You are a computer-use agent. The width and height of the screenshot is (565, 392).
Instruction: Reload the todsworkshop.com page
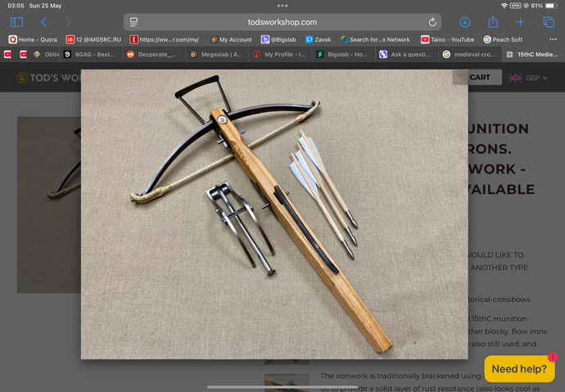pyautogui.click(x=432, y=22)
